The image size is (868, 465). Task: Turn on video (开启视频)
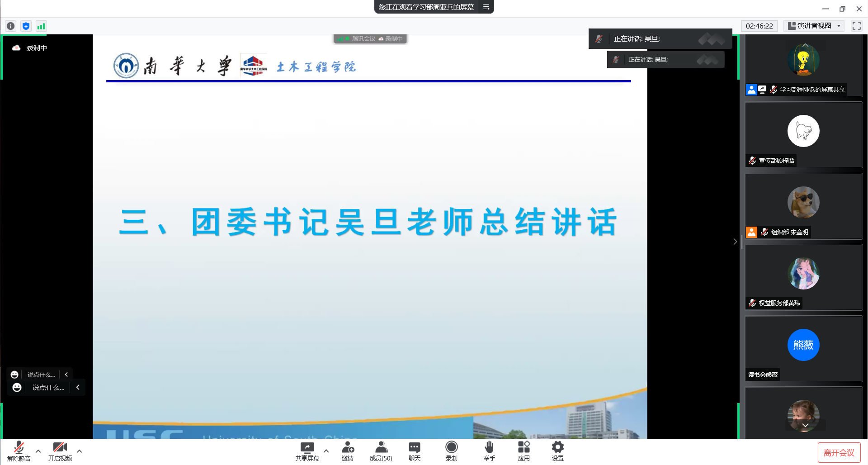tap(60, 451)
